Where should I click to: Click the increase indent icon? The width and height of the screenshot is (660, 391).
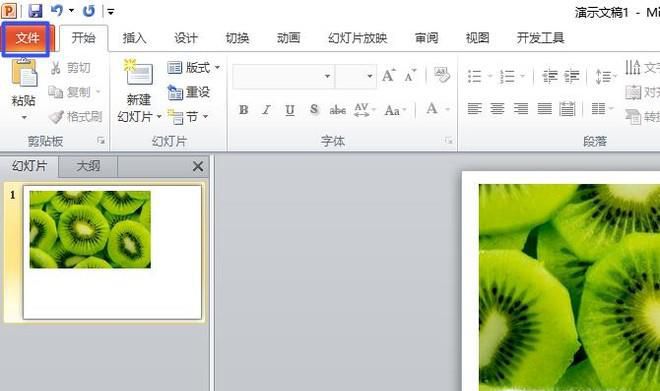pos(572,76)
